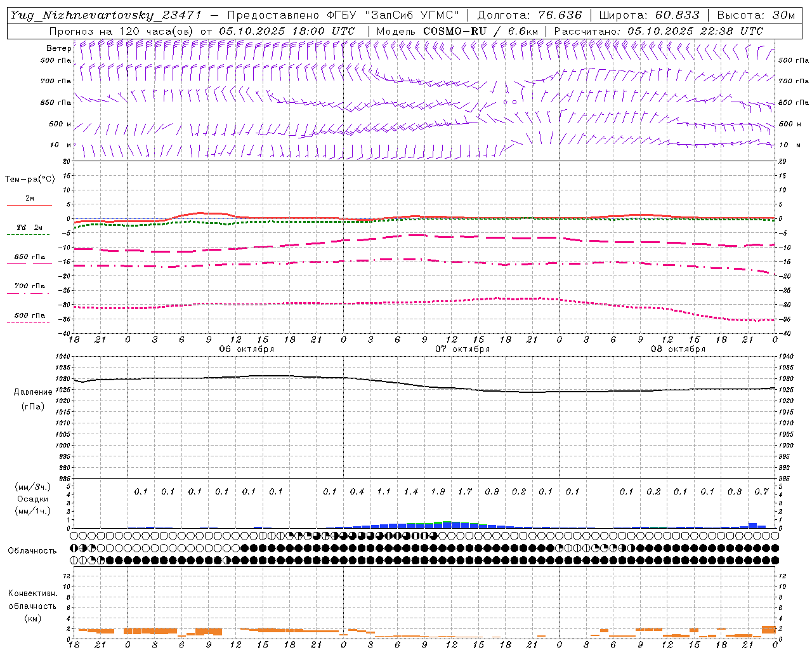Click the date label 07 октября
812x650 pixels.
tap(462, 349)
